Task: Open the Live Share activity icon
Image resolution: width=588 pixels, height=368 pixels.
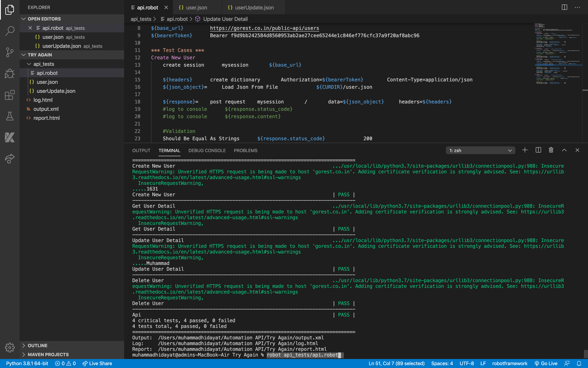Action: pos(10,159)
